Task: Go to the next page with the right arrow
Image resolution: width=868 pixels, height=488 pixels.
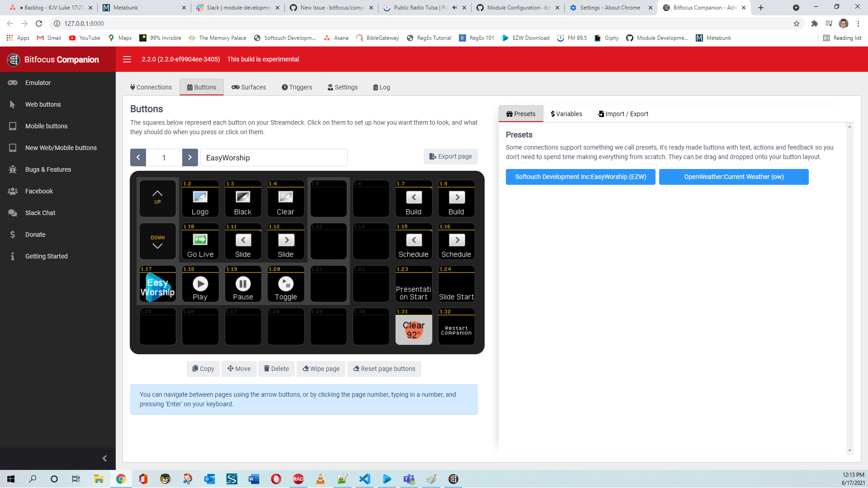Action: (x=190, y=157)
